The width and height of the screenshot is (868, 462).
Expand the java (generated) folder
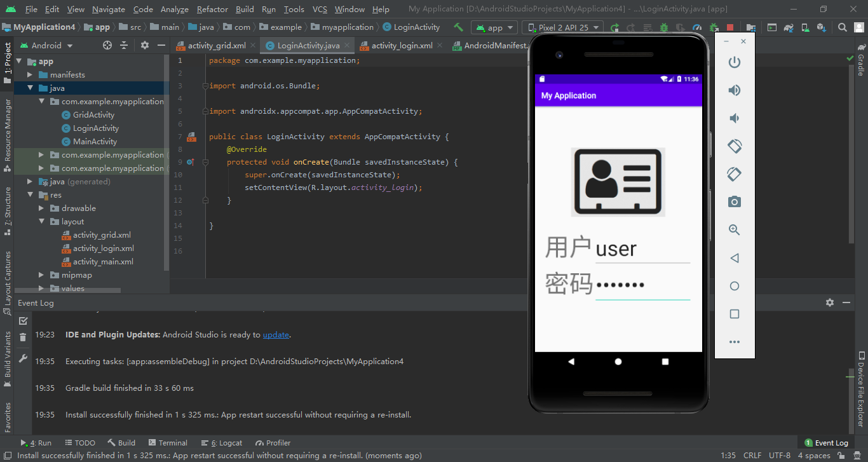pos(30,182)
